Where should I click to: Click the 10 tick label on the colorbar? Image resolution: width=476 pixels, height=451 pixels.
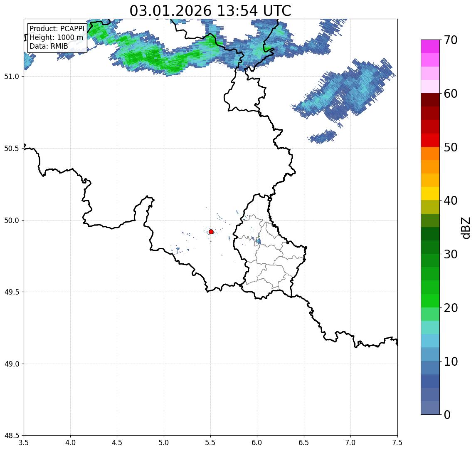click(451, 361)
